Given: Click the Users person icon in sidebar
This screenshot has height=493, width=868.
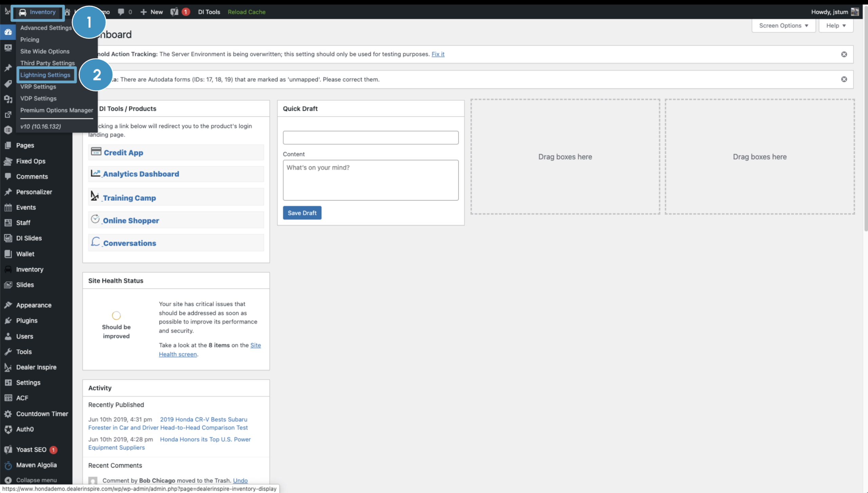Looking at the screenshot, I should click(x=8, y=336).
